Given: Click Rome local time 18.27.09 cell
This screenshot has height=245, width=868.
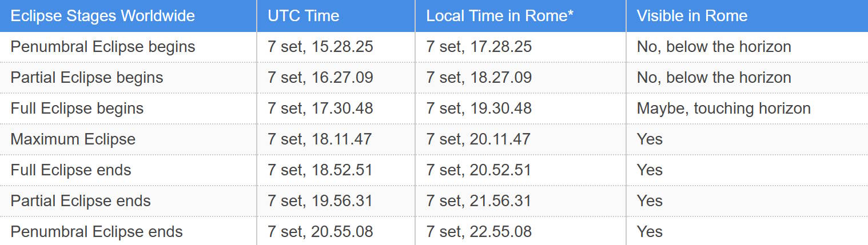Looking at the screenshot, I should pyautogui.click(x=479, y=78).
